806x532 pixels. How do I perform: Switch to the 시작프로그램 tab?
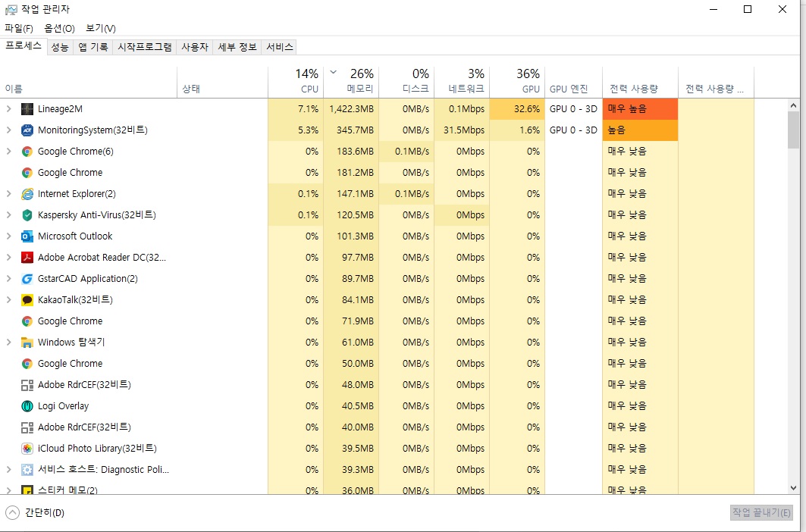point(144,47)
